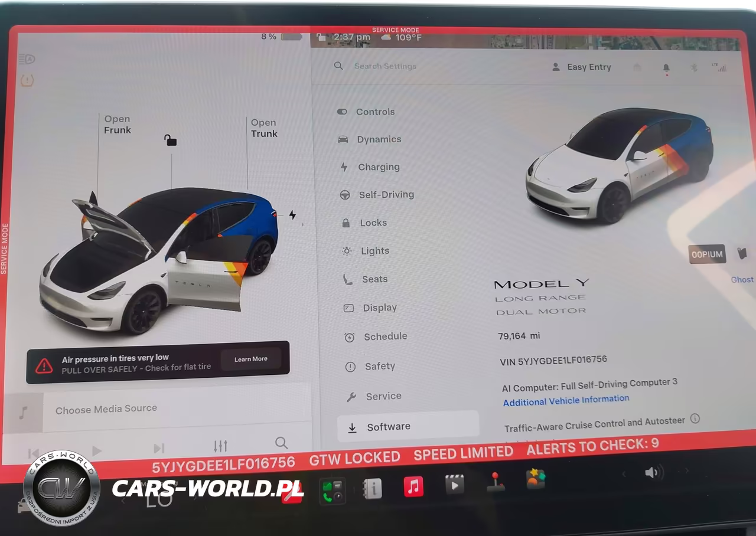Go to the Service settings
This screenshot has height=536, width=756.
coord(374,396)
